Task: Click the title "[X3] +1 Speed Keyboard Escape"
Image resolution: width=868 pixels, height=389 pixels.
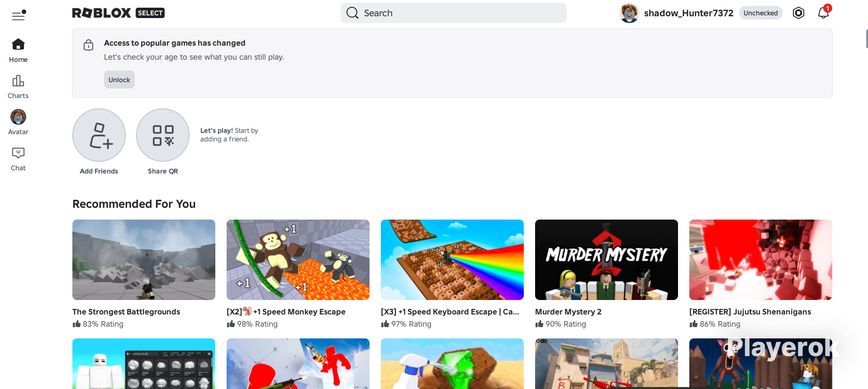Action: click(450, 312)
